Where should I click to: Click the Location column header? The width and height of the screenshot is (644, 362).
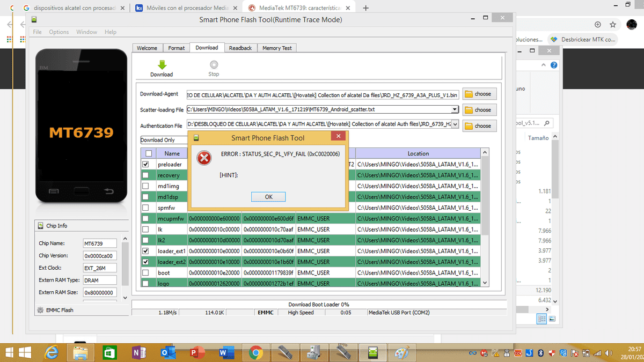coord(418,153)
